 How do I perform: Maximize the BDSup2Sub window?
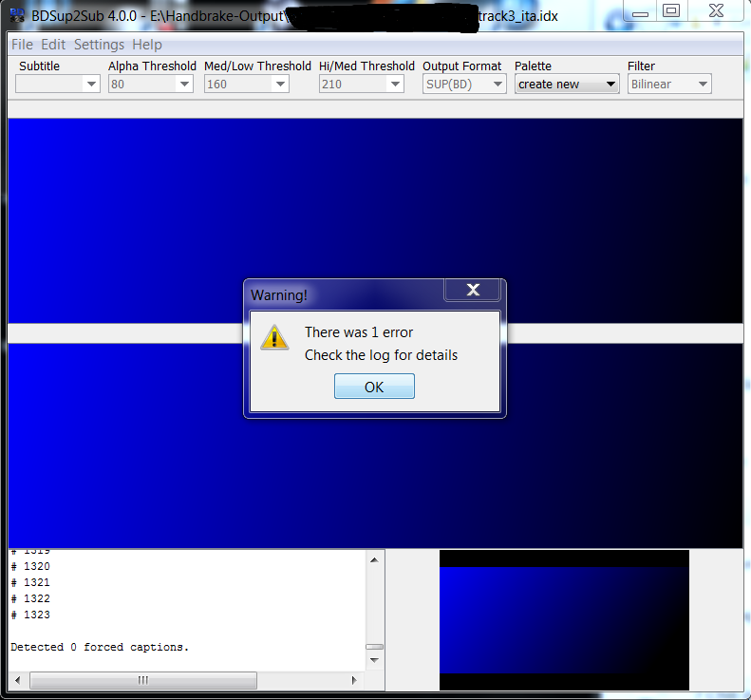tap(671, 11)
